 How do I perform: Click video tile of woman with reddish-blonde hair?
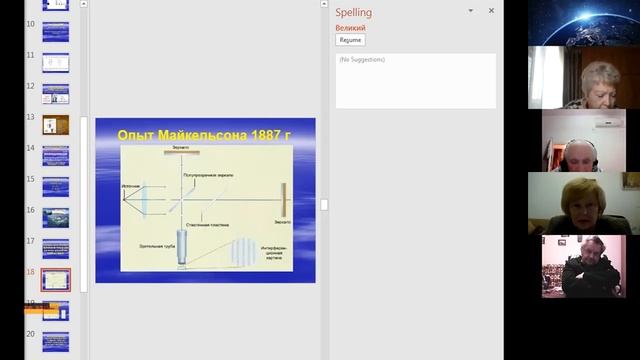coord(584,203)
